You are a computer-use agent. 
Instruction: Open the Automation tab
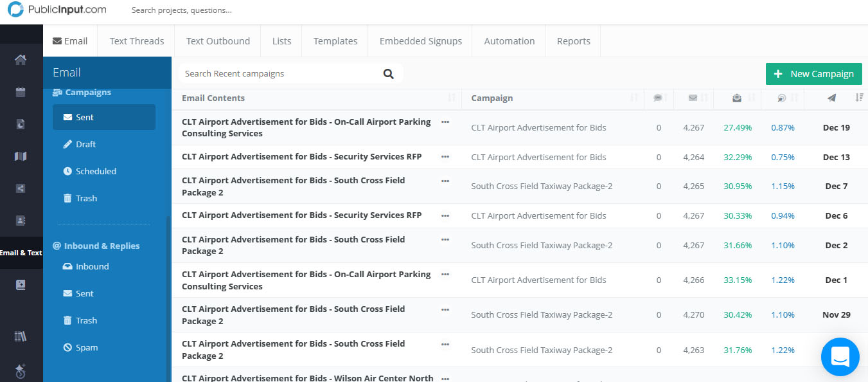pyautogui.click(x=509, y=41)
